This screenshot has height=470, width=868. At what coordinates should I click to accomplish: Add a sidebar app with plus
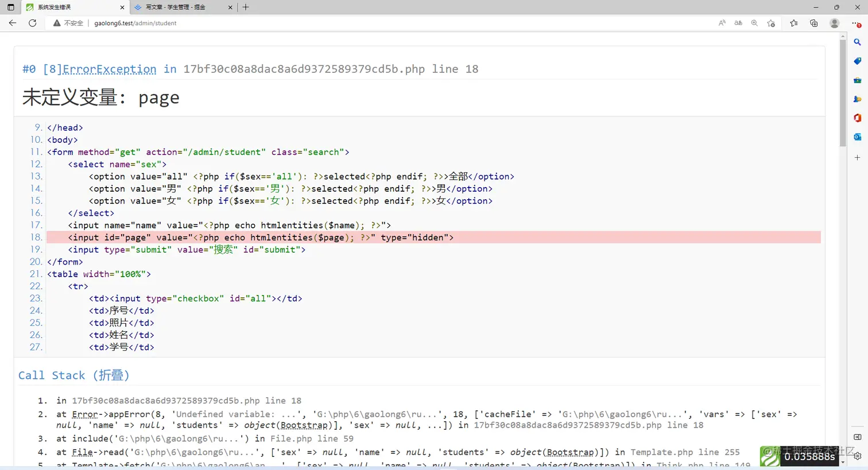tap(857, 157)
